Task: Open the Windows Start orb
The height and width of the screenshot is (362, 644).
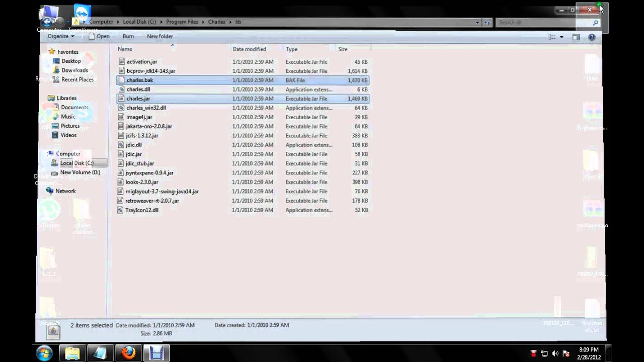Action: [44, 353]
